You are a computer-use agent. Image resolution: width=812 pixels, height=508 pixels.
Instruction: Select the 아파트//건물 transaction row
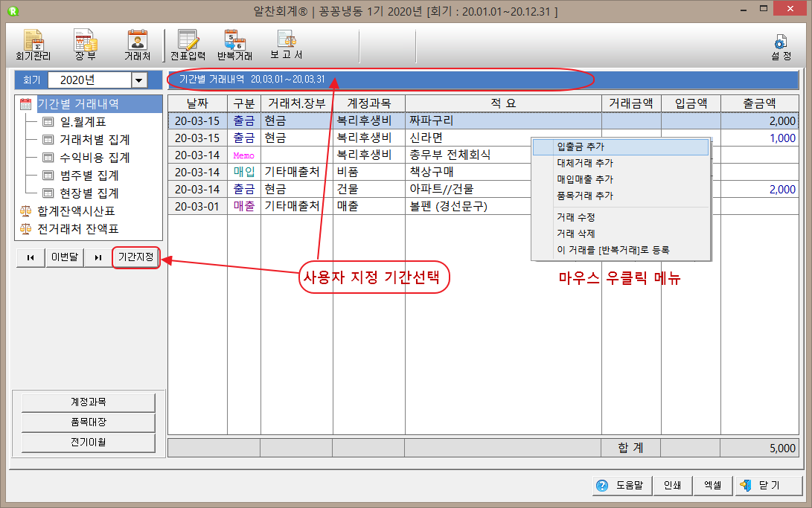[x=482, y=190]
